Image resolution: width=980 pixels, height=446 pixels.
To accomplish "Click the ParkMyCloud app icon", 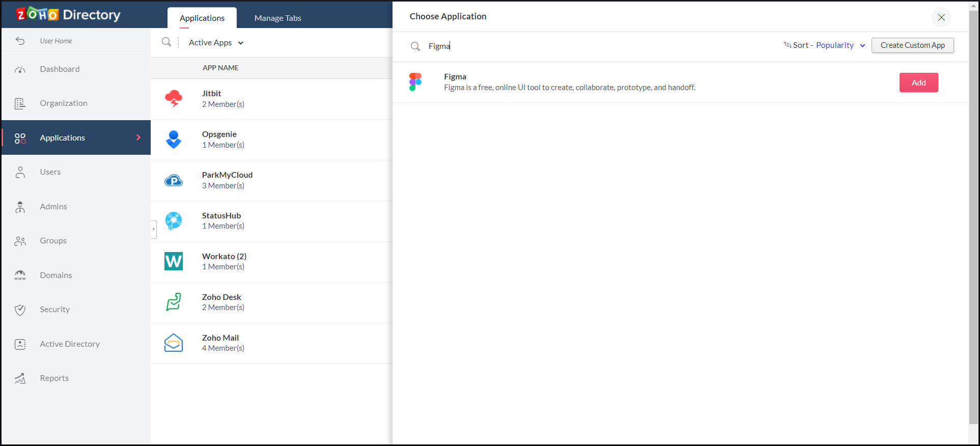I will (174, 180).
